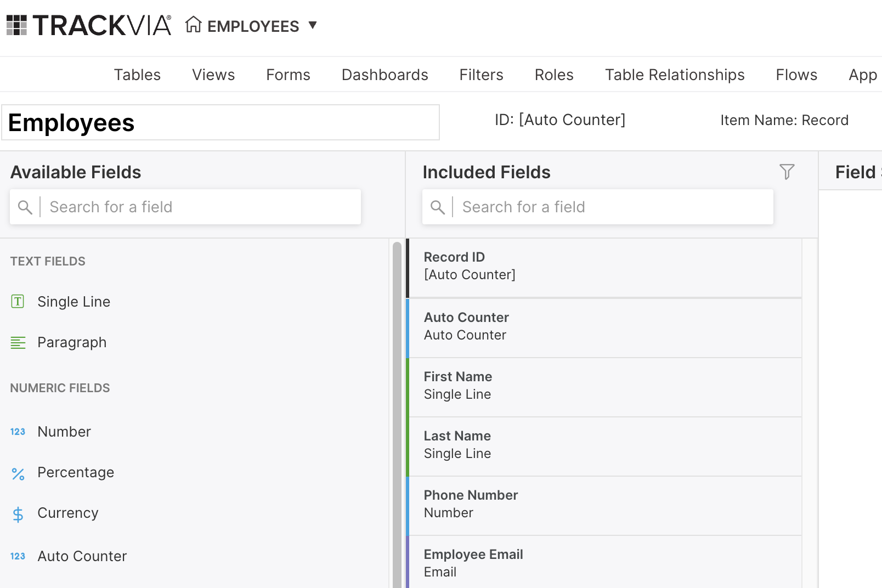Select the First Name included field
This screenshot has height=588, width=882.
tap(604, 387)
